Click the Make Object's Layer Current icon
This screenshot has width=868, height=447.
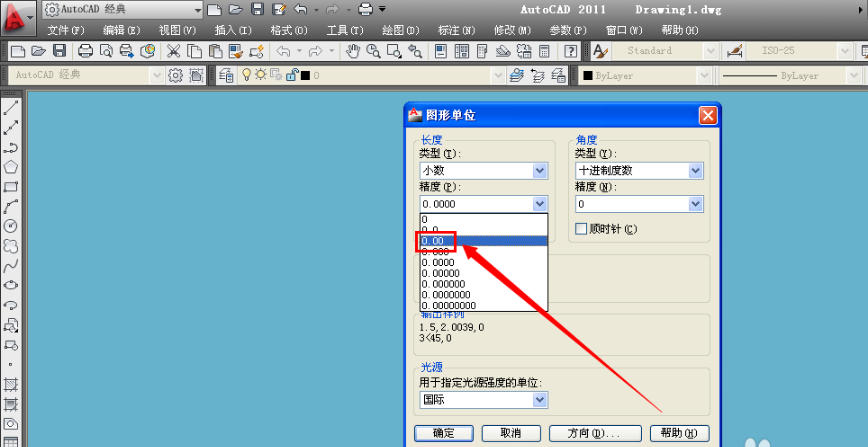point(516,75)
